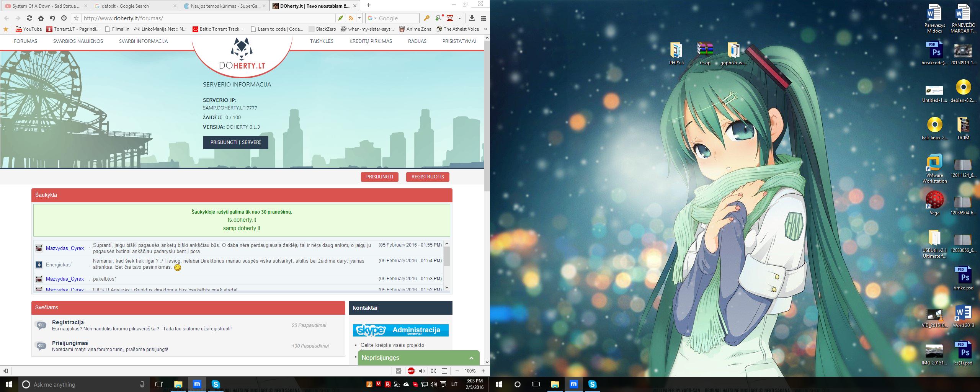
Task: Click the page vertical scrollbar thumb
Action: [487, 116]
